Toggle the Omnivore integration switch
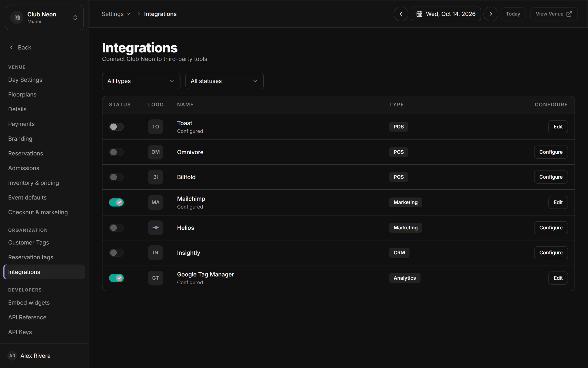Viewport: 588px width, 368px height. (116, 152)
